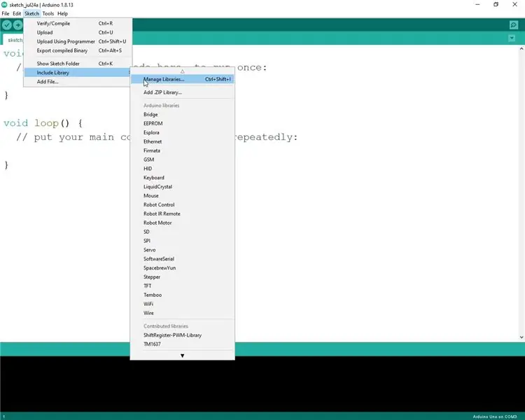Open the Serial Monitor magnifier icon
The width and height of the screenshot is (525, 420).
tap(513, 25)
